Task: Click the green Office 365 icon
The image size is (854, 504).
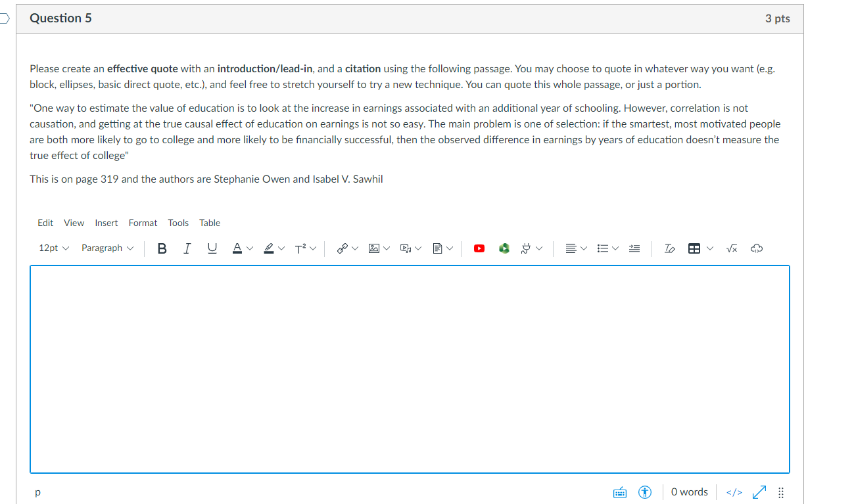Action: tap(504, 248)
